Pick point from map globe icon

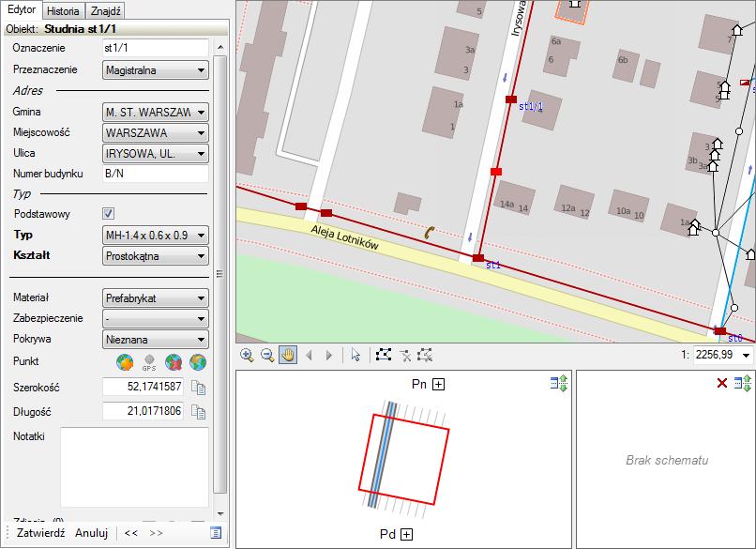[125, 362]
